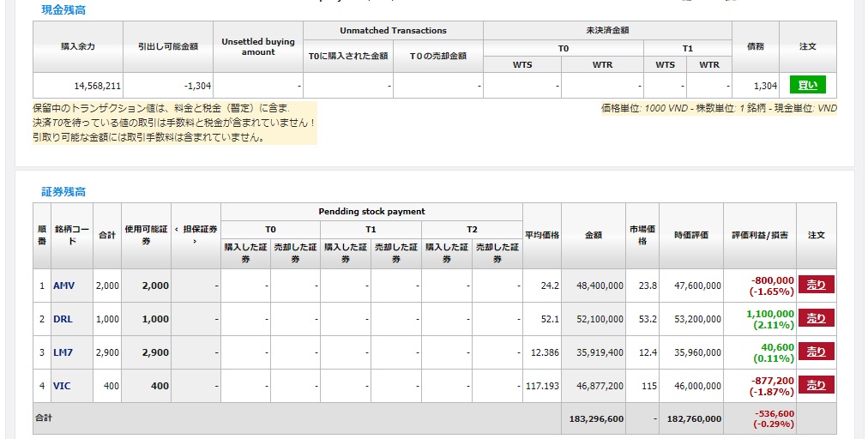Click the 現金残高 section heading
The image size is (868, 439).
(x=63, y=10)
